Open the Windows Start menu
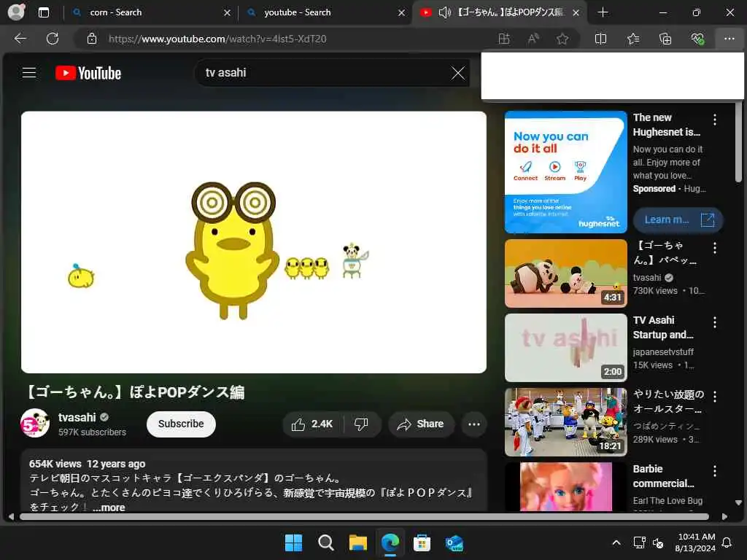 (293, 542)
